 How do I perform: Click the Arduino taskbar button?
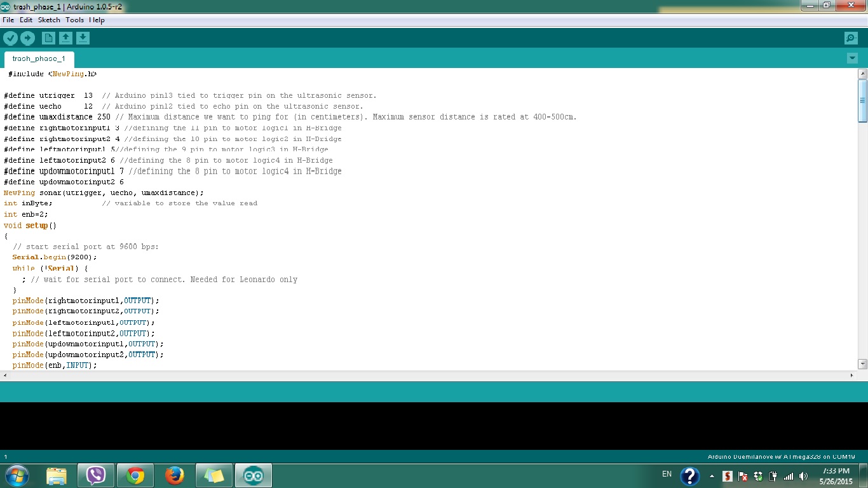pos(254,475)
